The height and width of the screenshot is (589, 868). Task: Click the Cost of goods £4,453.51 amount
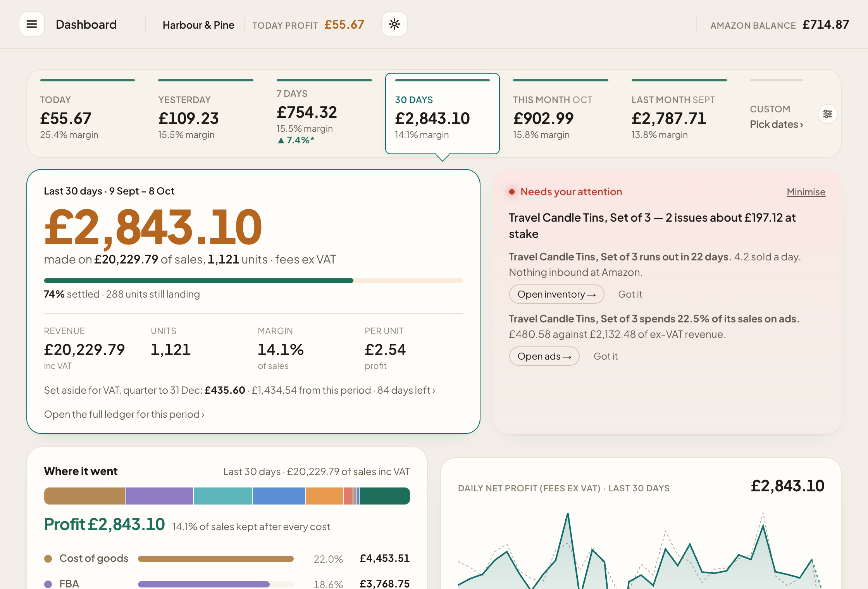click(x=384, y=558)
